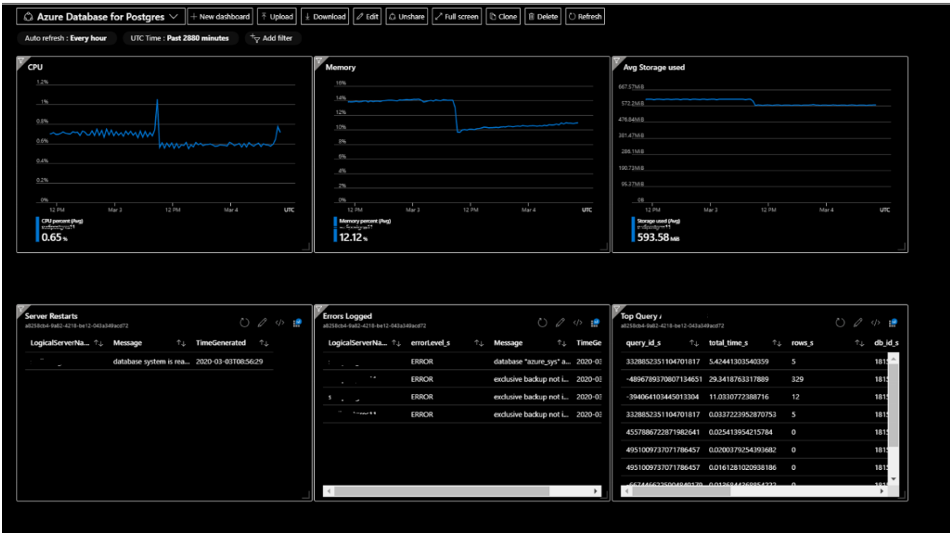This screenshot has height=534, width=950.
Task: Sort Errors Logged by LogicalServerNa... arrows
Action: [396, 343]
